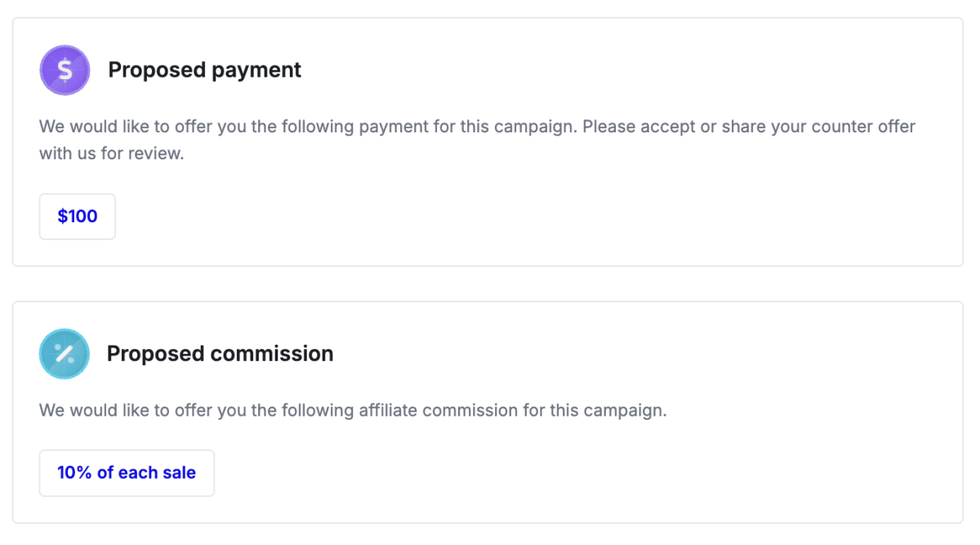The height and width of the screenshot is (545, 980).
Task: Click the affiliate commission description sentence
Action: [x=353, y=410]
